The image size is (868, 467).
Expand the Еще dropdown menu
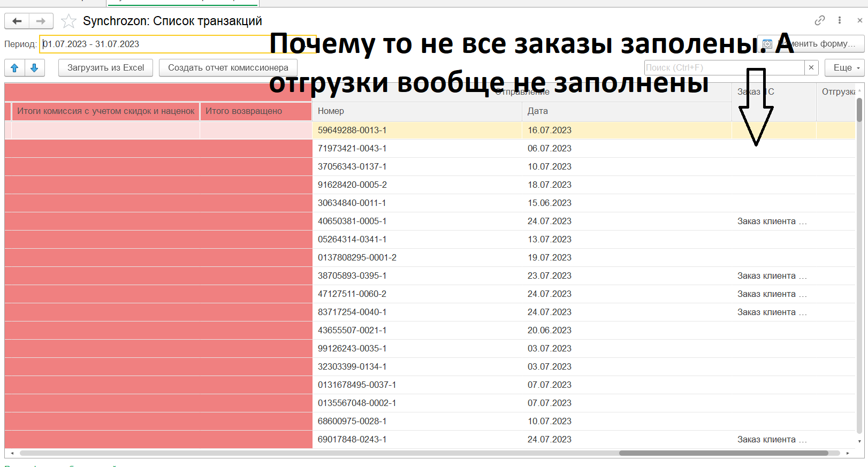[845, 67]
